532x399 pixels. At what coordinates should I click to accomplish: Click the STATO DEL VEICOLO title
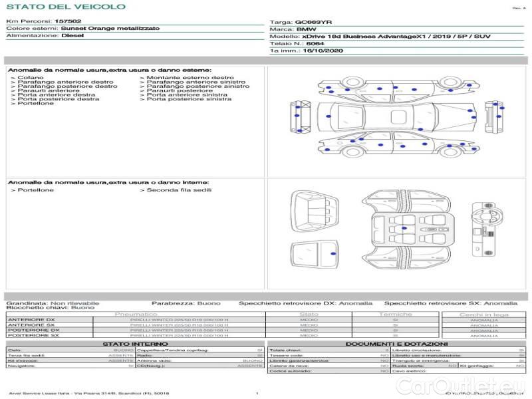tap(65, 7)
